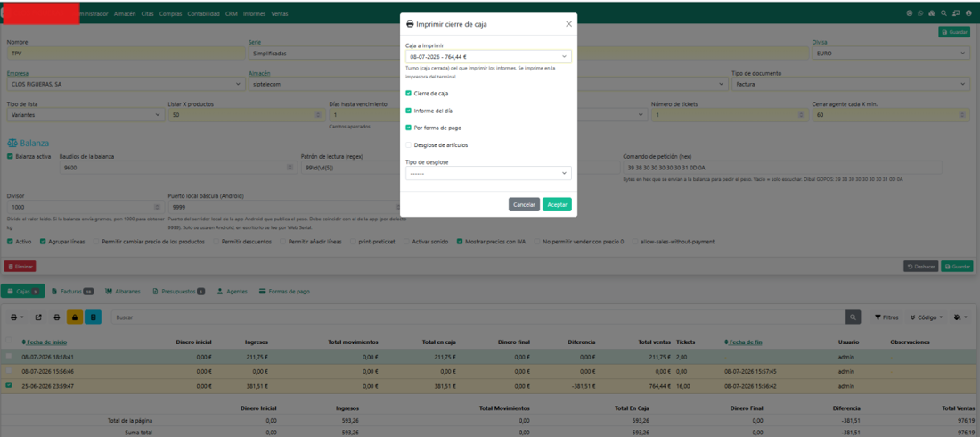Open the Informes menu
This screenshot has width=980, height=437.
pos(255,13)
